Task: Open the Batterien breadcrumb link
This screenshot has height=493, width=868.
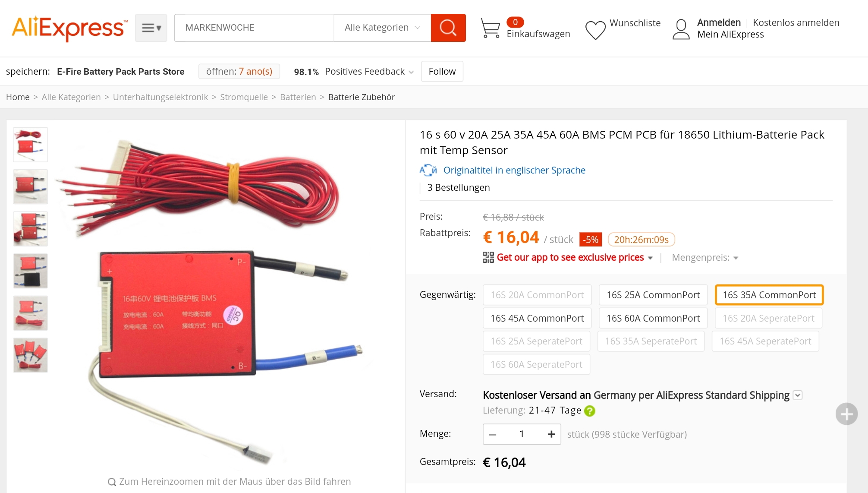Action: click(x=298, y=97)
